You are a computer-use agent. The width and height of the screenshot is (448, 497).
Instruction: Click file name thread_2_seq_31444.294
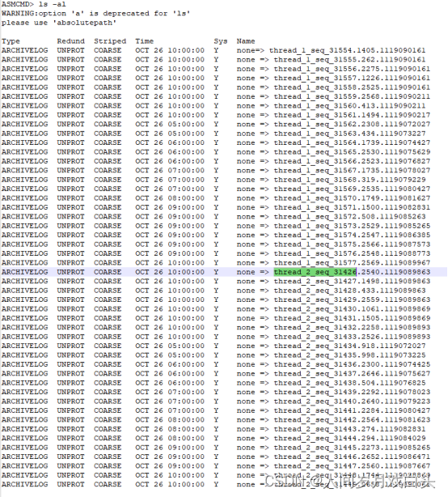point(349,439)
